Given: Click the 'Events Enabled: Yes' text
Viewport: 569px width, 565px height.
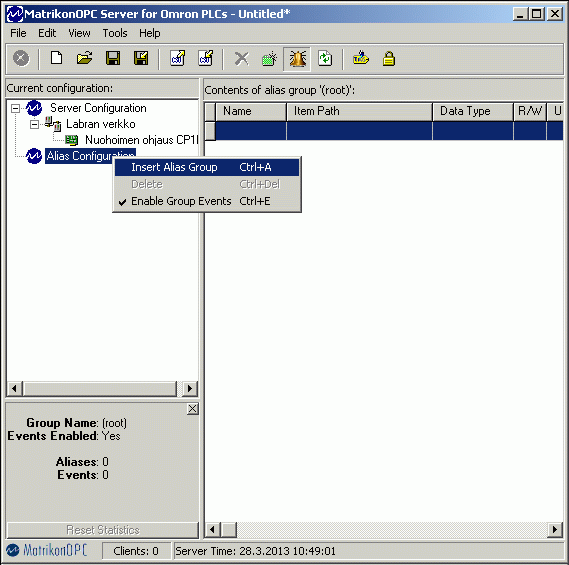Looking at the screenshot, I should 64,436.
